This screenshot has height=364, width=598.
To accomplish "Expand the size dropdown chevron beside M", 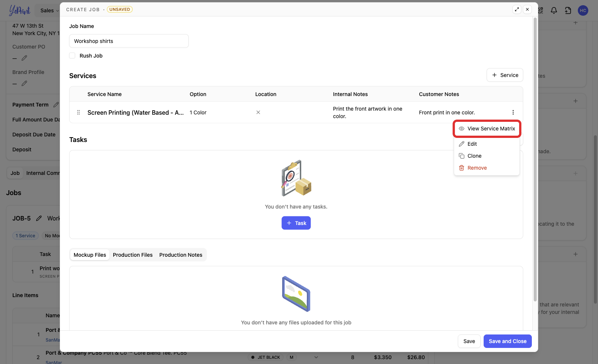I will coord(316,357).
